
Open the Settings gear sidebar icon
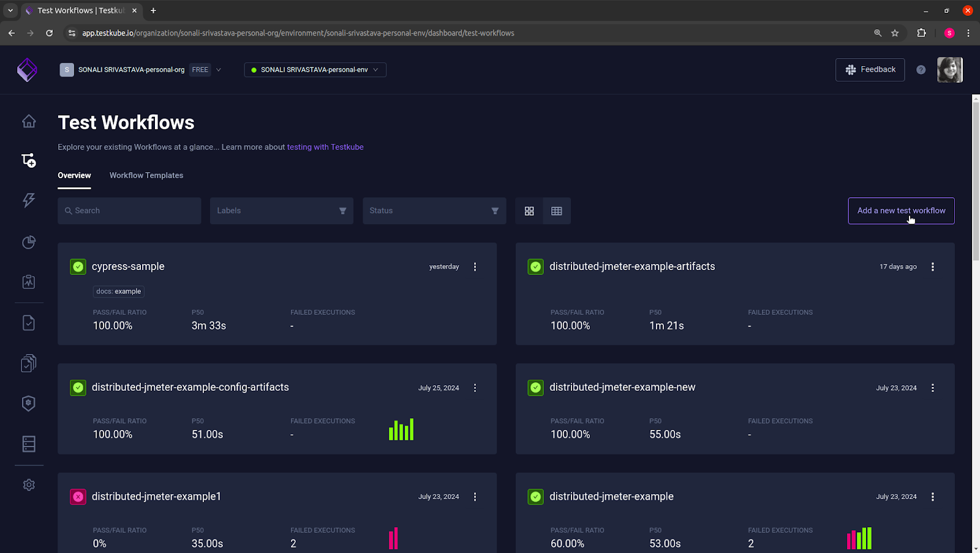29,485
